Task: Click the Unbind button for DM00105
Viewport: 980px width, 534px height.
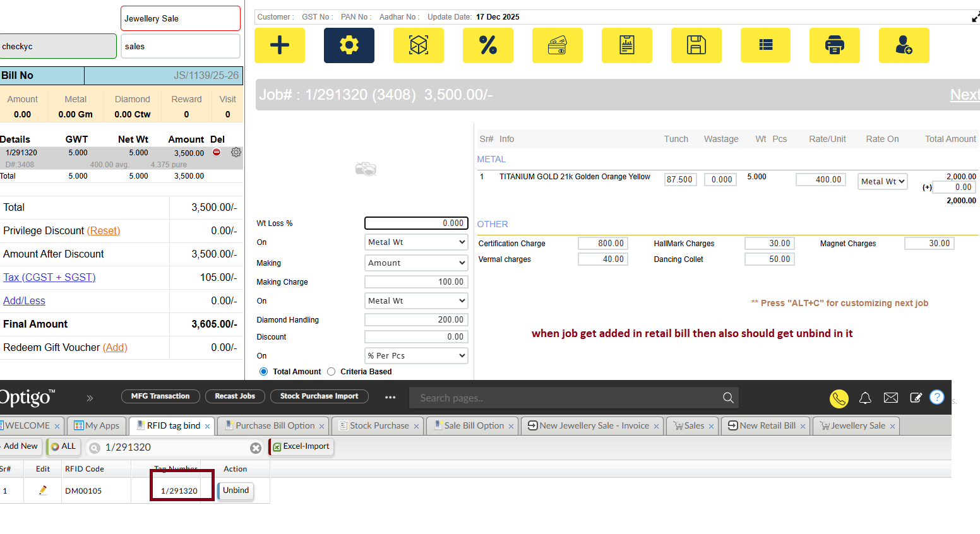Action: [x=236, y=490]
